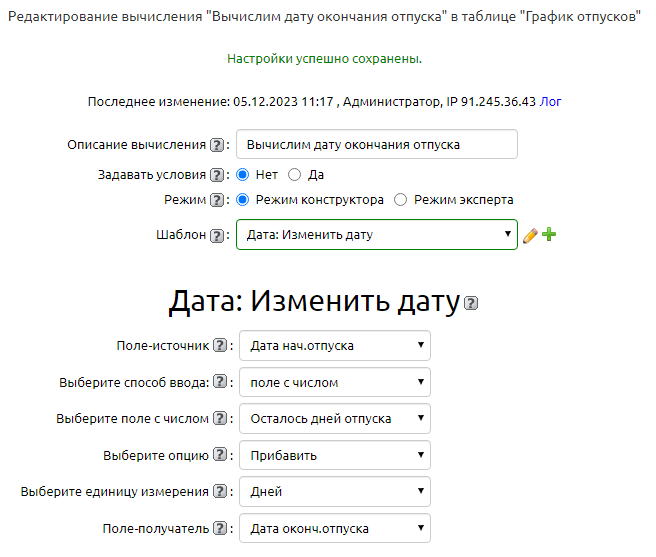Switch to Режим эксперта radio option
Screen dimensions: 656x557
coord(401,200)
